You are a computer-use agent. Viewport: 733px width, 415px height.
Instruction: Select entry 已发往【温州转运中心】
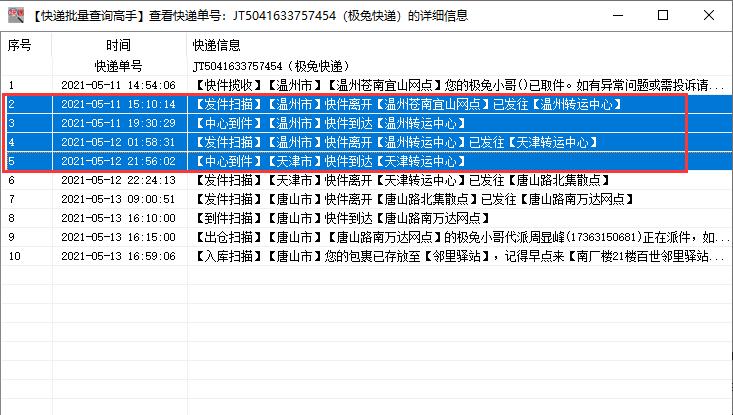pos(408,104)
